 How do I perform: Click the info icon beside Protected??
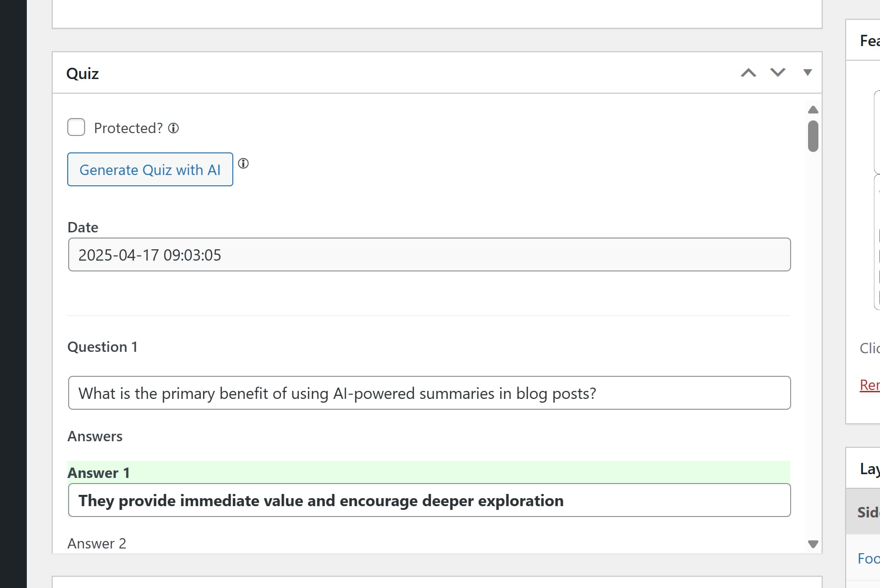(174, 128)
